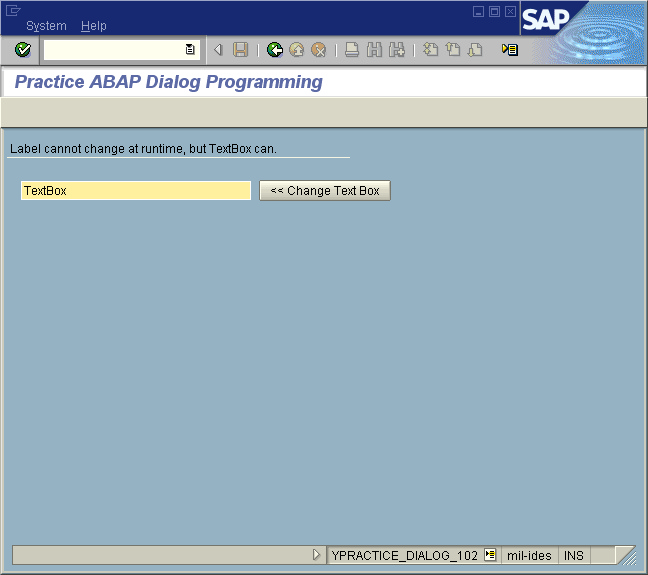648x575 pixels.
Task: Open the Help menu
Action: pyautogui.click(x=94, y=26)
